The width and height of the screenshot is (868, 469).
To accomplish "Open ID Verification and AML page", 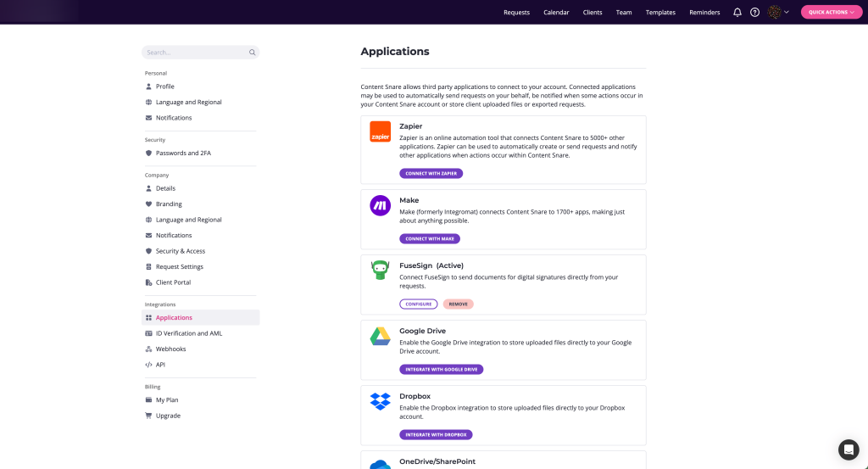I will [189, 333].
